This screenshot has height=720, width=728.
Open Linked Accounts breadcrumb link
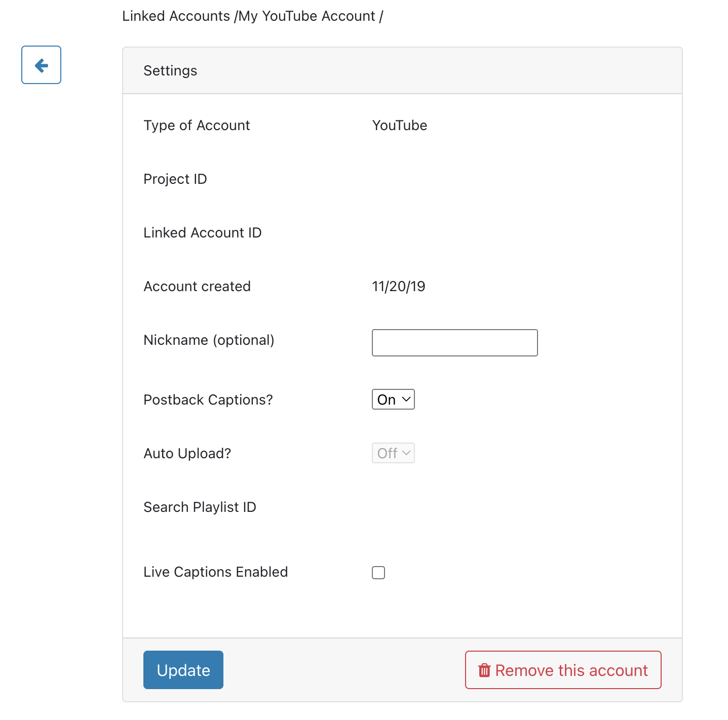coord(176,16)
